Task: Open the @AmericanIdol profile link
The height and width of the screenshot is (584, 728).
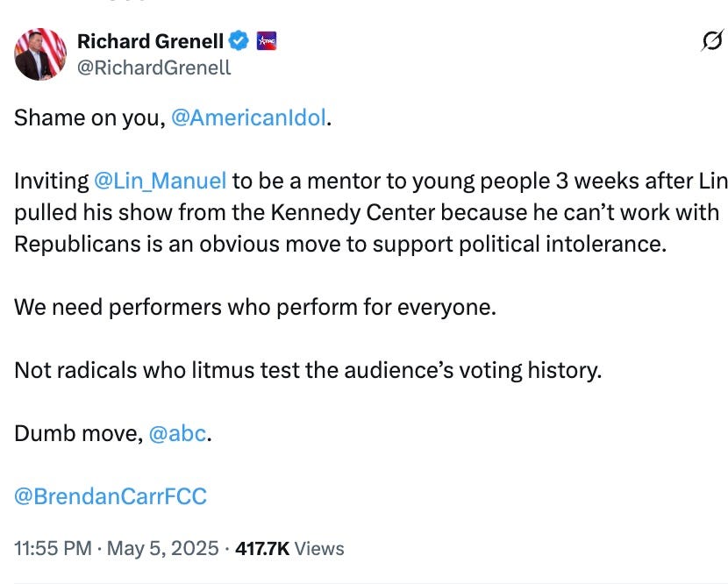Action: (x=249, y=117)
